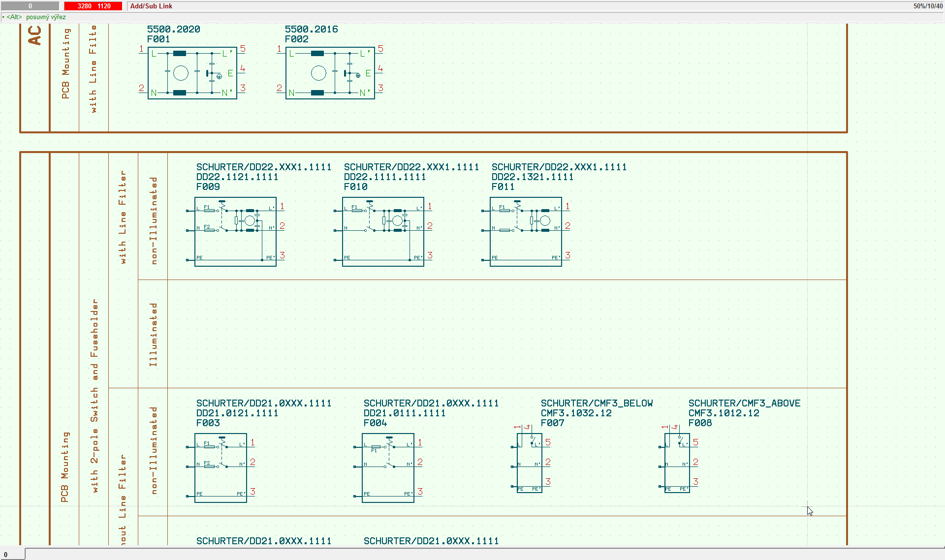This screenshot has width=945, height=560.
Task: Select the F001 line filter symbol
Action: coord(192,73)
